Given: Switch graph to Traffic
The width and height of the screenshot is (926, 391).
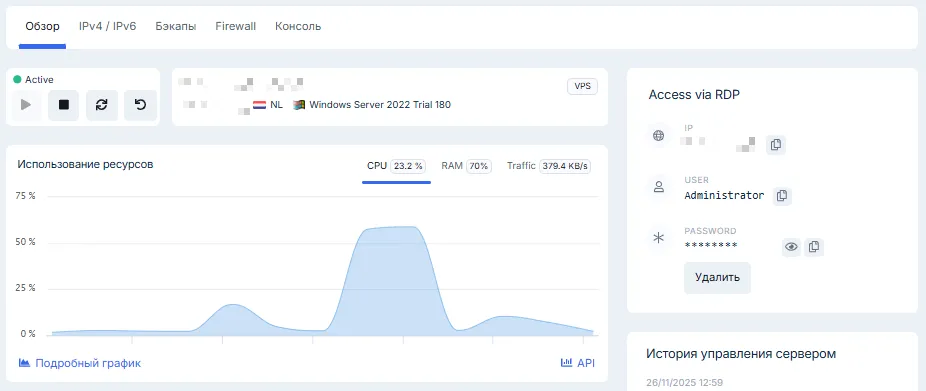Looking at the screenshot, I should 549,167.
